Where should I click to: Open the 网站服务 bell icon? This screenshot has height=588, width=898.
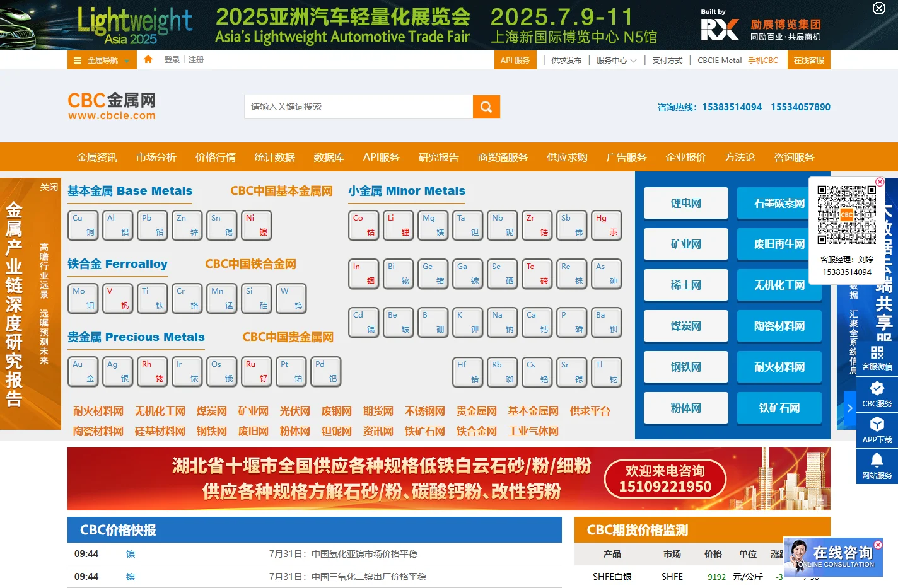point(877,466)
